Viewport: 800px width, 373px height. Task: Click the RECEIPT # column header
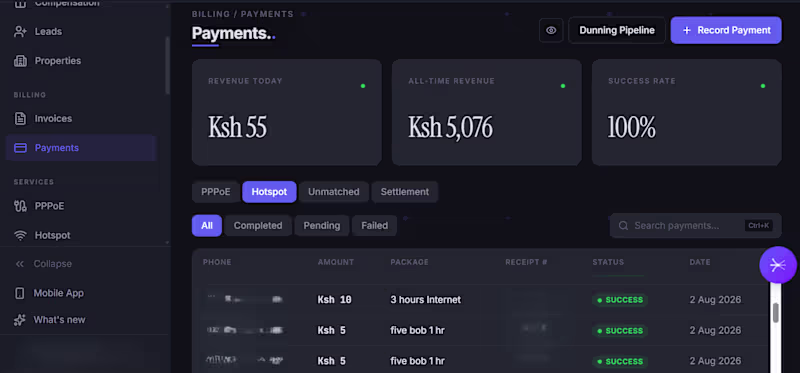tap(527, 262)
